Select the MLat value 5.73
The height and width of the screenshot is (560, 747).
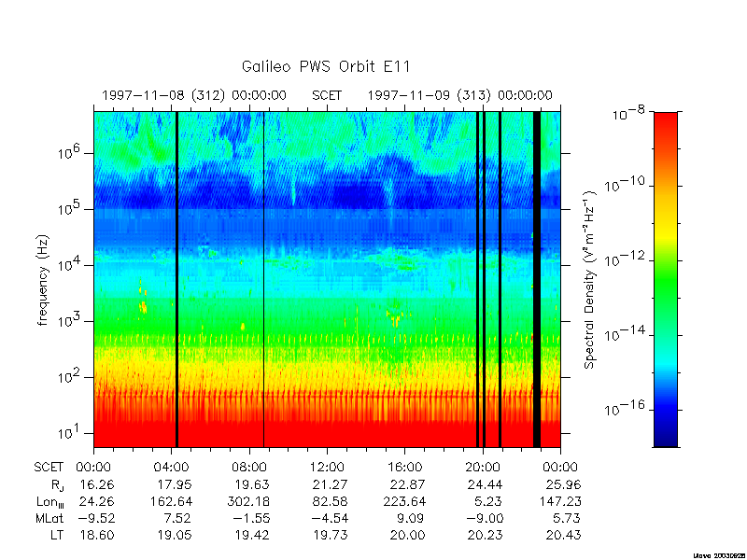[567, 518]
